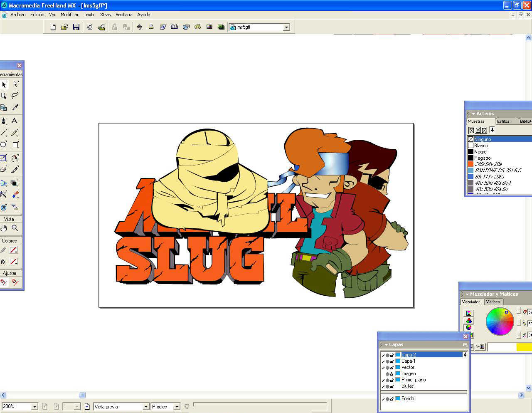This screenshot has height=413, width=532.
Task: Select the Ninguno swatch
Action: click(x=499, y=139)
